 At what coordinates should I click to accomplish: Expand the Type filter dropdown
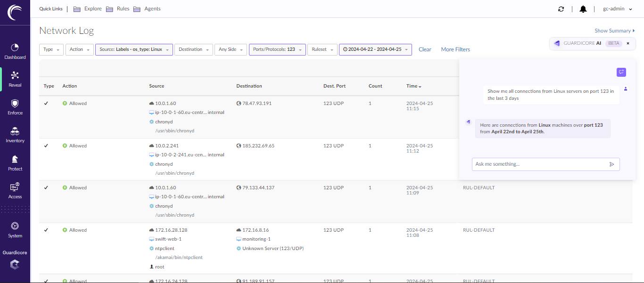pyautogui.click(x=51, y=49)
